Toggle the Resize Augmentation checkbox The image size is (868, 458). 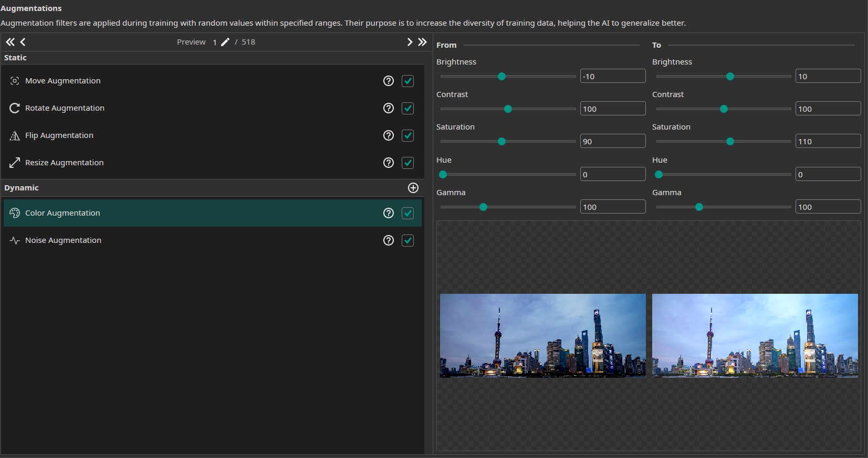point(407,163)
